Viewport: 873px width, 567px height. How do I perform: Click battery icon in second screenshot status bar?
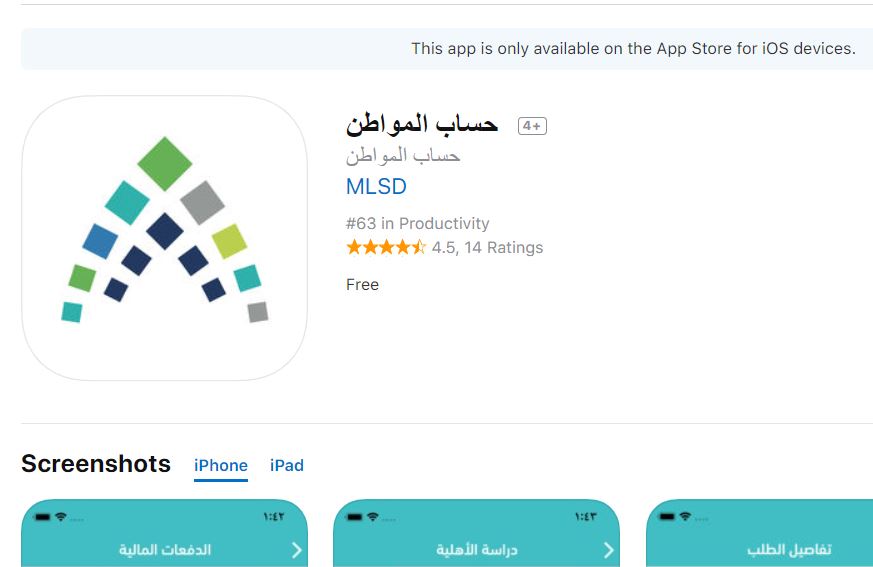pos(354,517)
